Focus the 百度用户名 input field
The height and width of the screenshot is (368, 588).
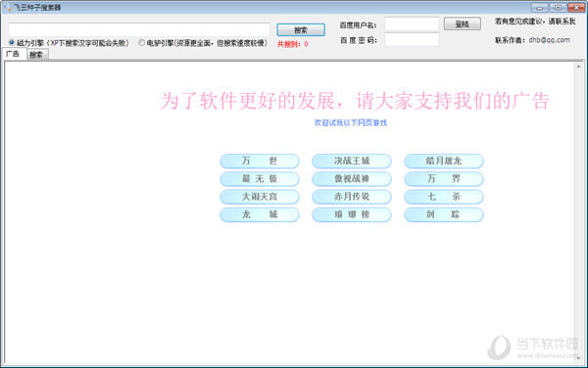412,24
